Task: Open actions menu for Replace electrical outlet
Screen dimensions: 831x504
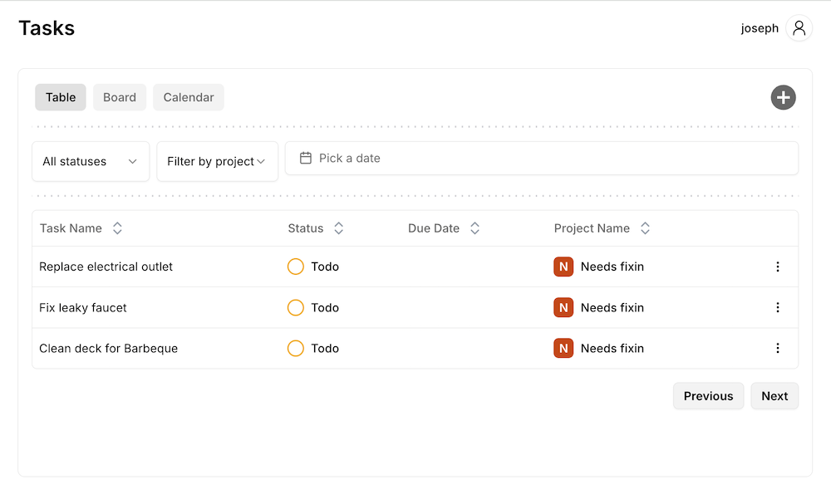Action: (x=778, y=267)
